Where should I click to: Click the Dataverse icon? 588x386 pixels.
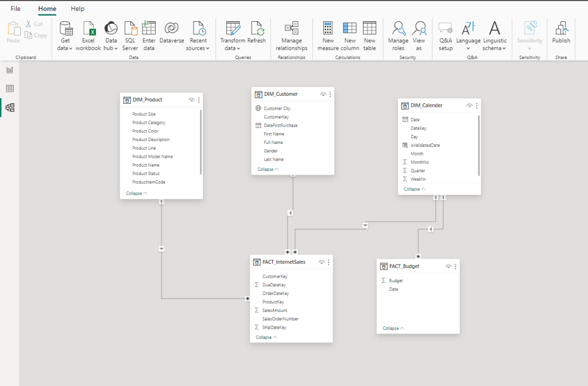pyautogui.click(x=171, y=29)
